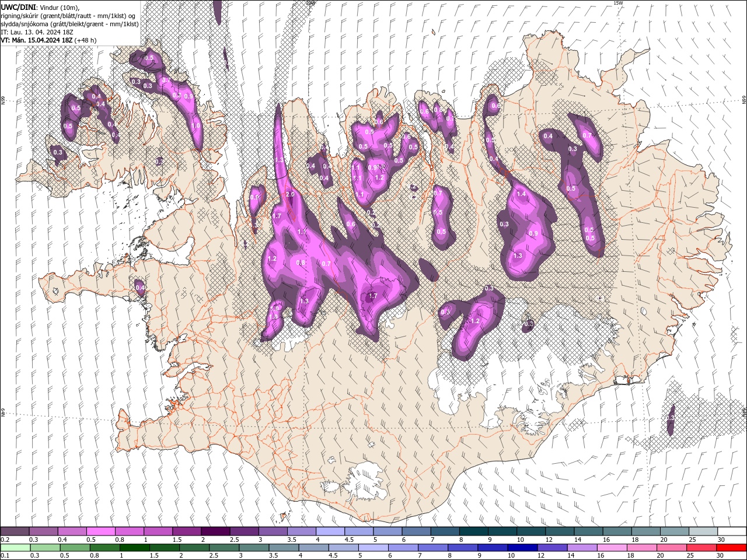This screenshot has height=560, width=747.
Task: Click the 1–1.5 magenta swatch in upper scale
Action: 158,531
